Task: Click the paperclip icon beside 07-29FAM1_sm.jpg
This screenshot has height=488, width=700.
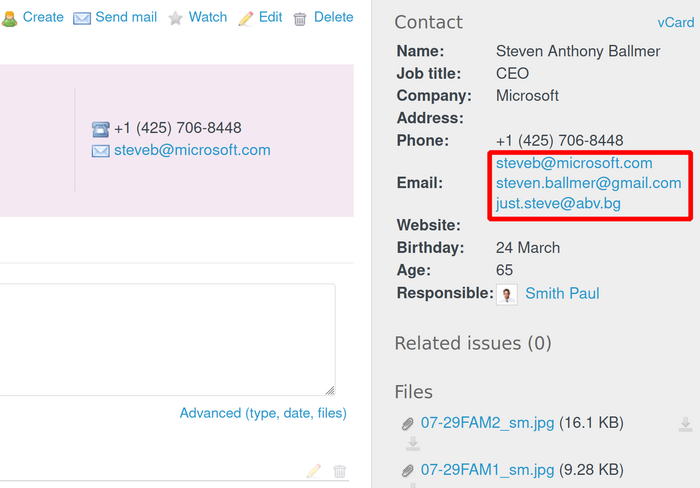Action: 407,470
